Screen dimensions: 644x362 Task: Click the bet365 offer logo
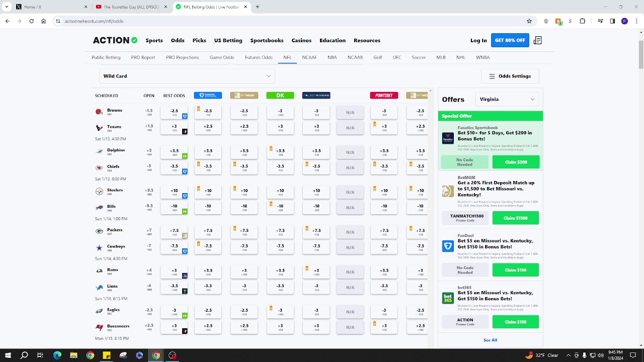[448, 298]
